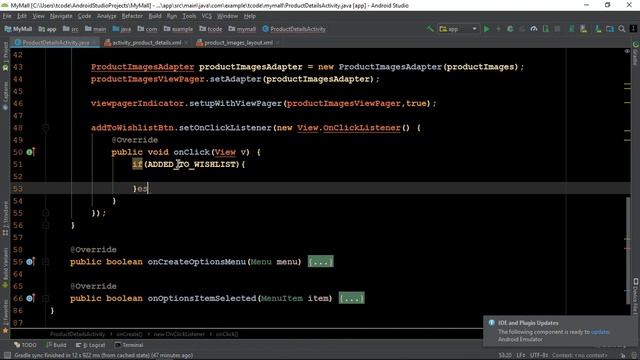Collapse the fold marker at line 48
Screen dimensions: 640x360
tap(46, 128)
